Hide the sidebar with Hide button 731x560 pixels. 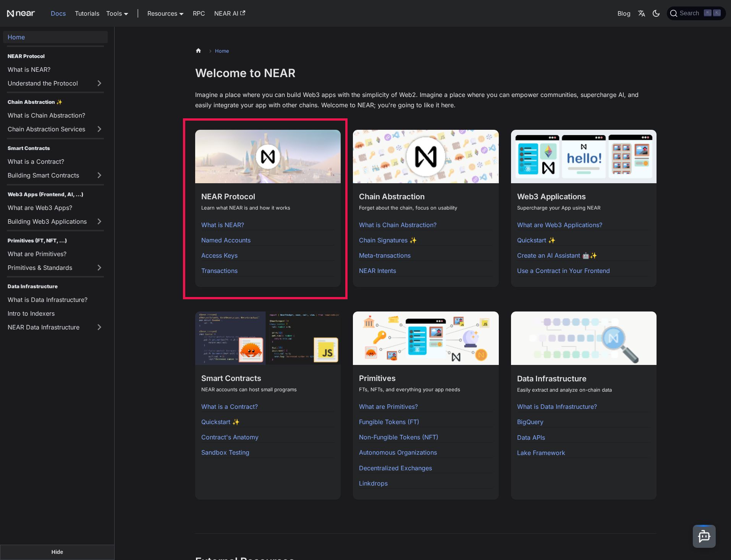[x=57, y=552]
